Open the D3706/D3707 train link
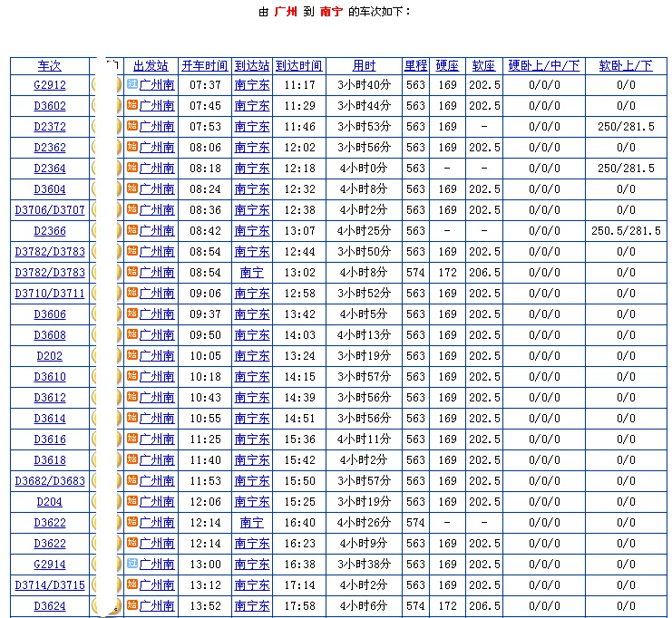The width and height of the screenshot is (672, 618). pyautogui.click(x=50, y=210)
